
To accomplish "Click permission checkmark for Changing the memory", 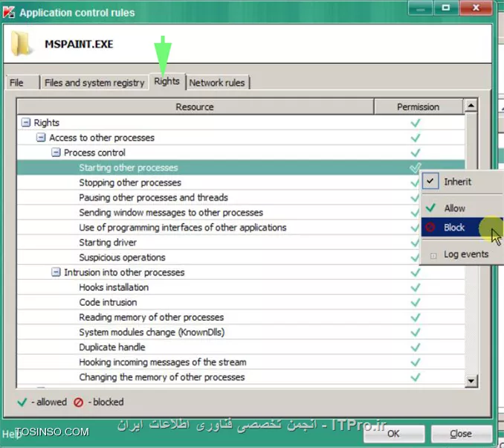I will [416, 377].
